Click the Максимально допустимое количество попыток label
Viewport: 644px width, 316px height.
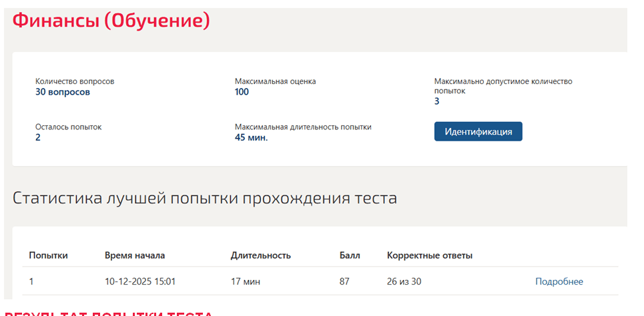tap(503, 86)
